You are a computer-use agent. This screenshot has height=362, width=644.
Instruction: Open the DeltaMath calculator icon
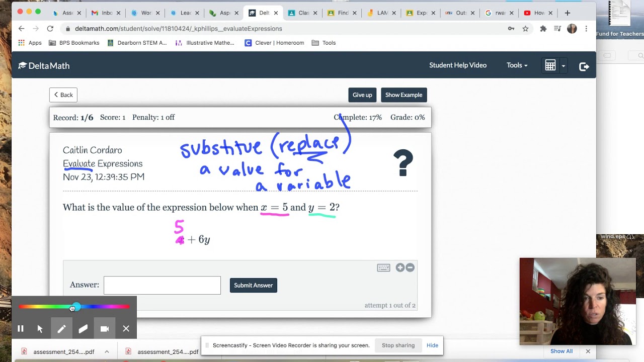[x=550, y=65]
